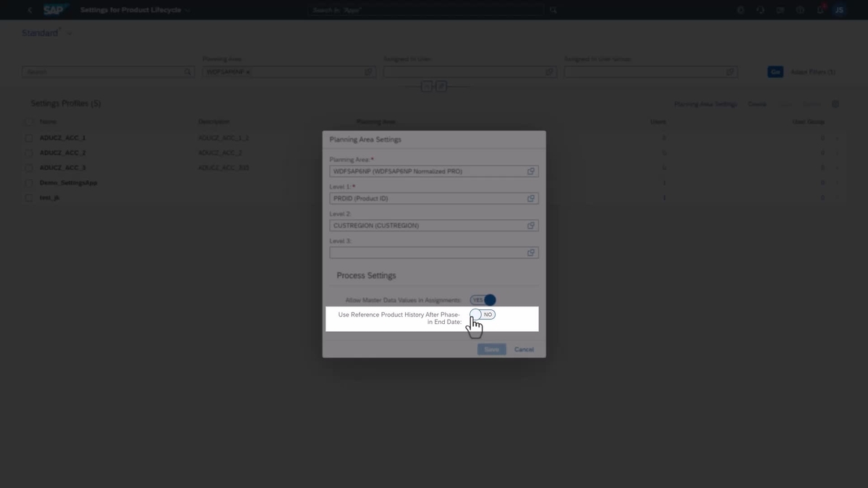The width and height of the screenshot is (868, 488).
Task: Open the Adapt Filters (3) link
Action: (x=813, y=72)
